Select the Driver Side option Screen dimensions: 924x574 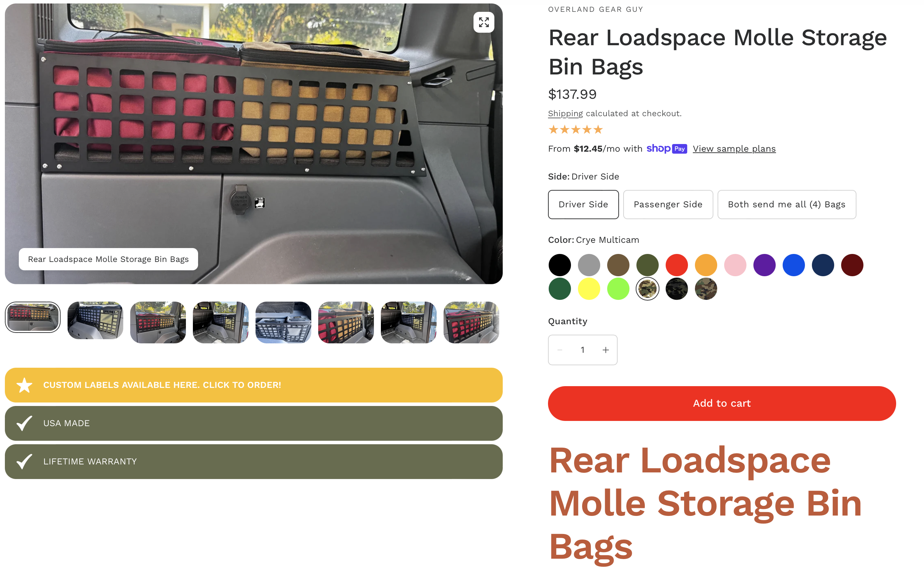click(x=583, y=205)
